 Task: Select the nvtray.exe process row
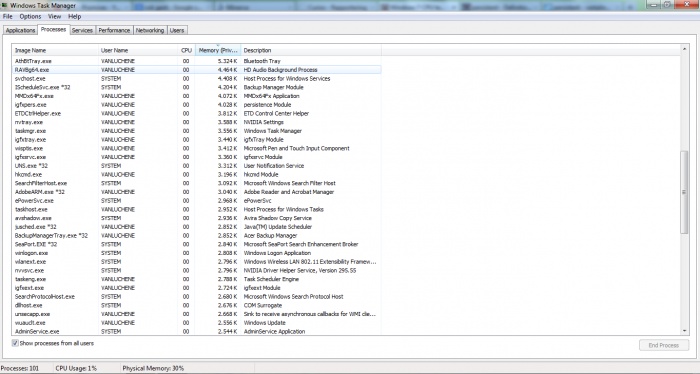pyautogui.click(x=197, y=122)
